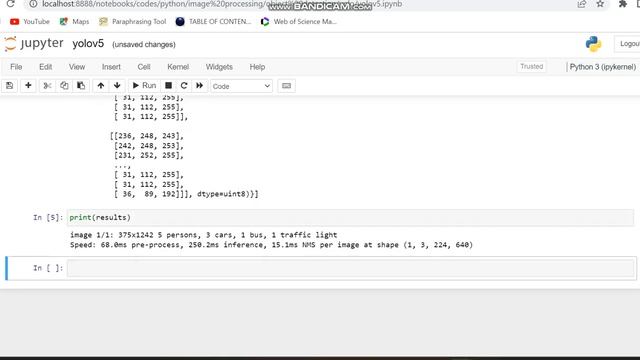
Task: Click the unsaved changes status text
Action: (144, 44)
